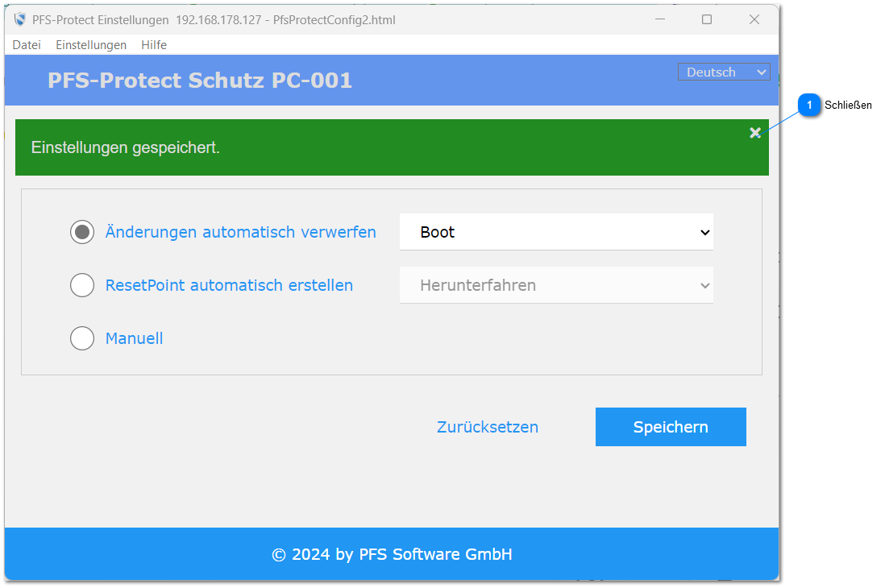Open the Boot dropdown list
Image resolution: width=885 pixels, height=588 pixels.
pos(556,232)
